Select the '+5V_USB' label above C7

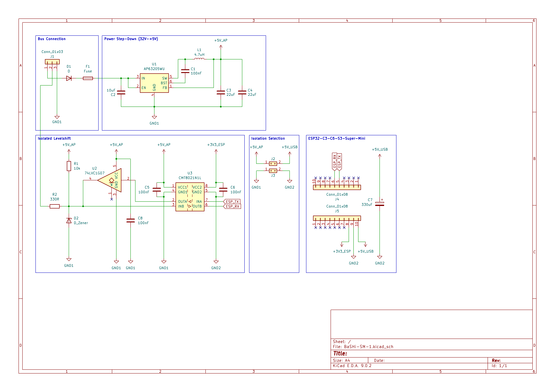point(380,149)
